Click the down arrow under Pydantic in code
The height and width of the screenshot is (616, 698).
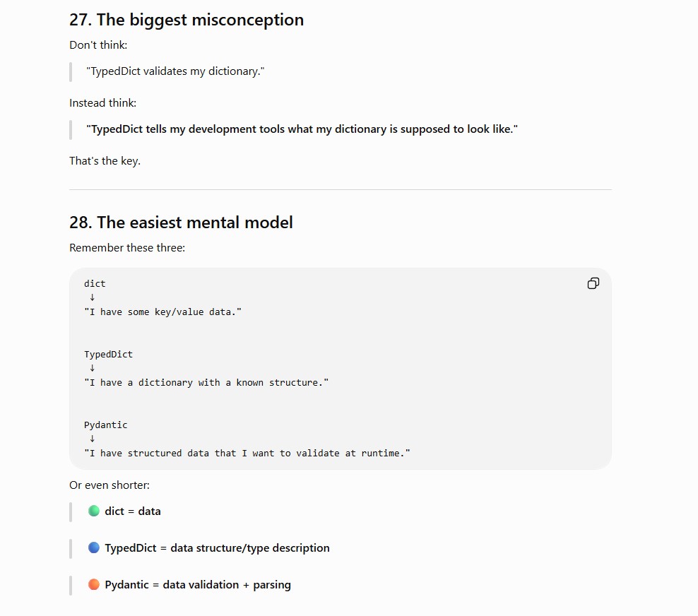tap(92, 439)
